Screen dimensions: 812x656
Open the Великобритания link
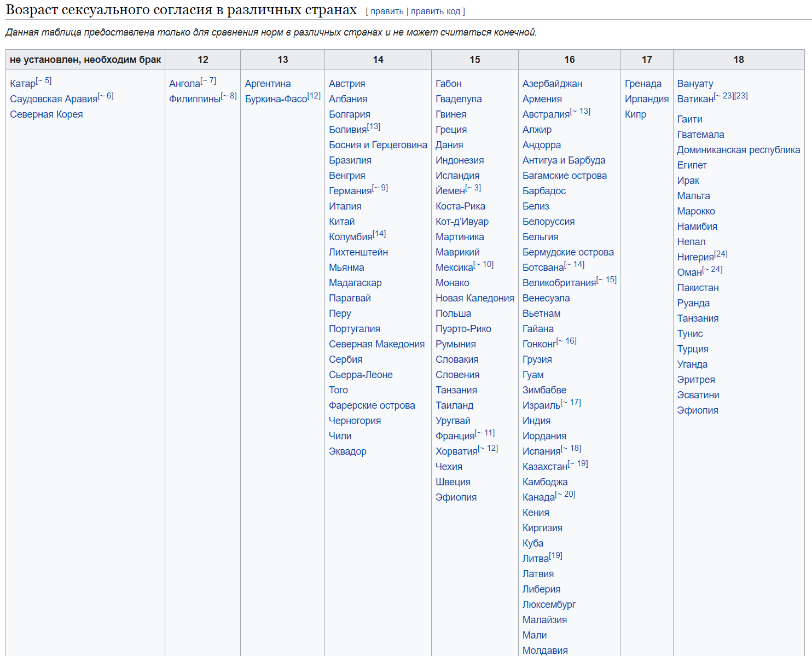coord(559,283)
